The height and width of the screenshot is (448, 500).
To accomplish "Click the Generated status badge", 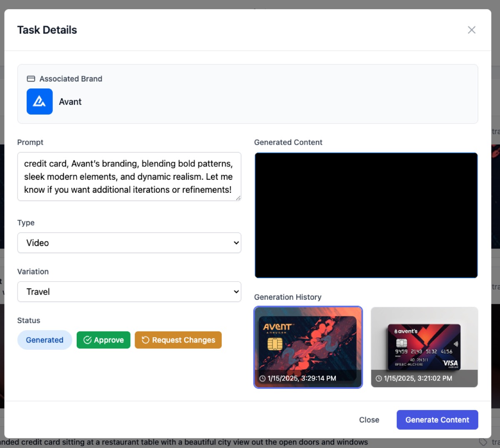I will [x=45, y=340].
